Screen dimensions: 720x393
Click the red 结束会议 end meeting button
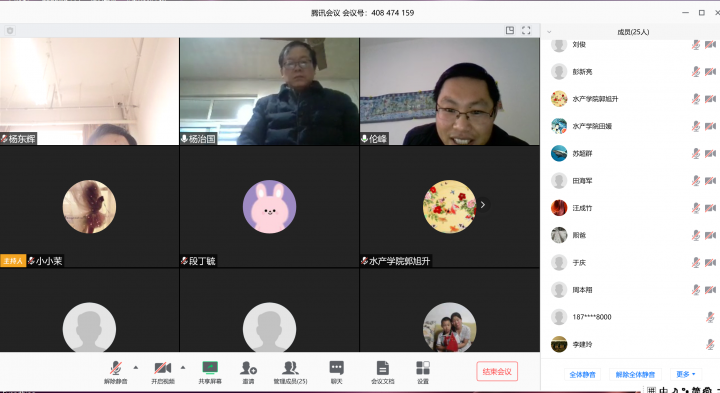coord(497,371)
